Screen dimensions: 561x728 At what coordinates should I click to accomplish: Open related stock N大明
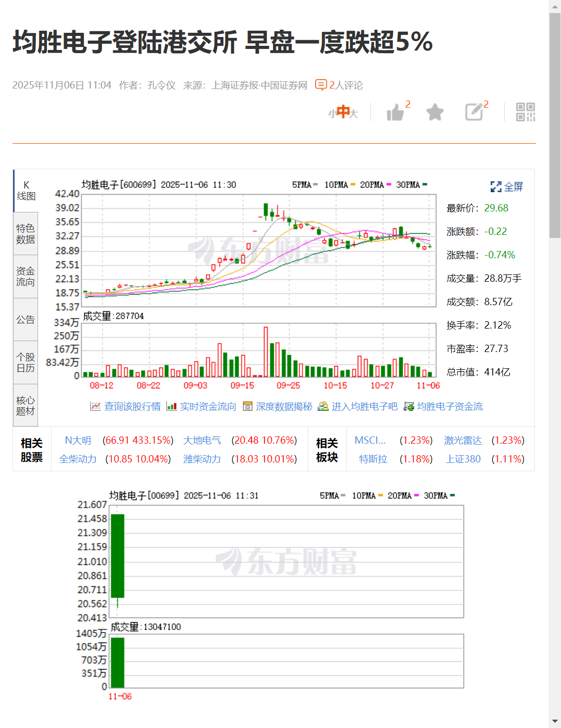click(78, 440)
